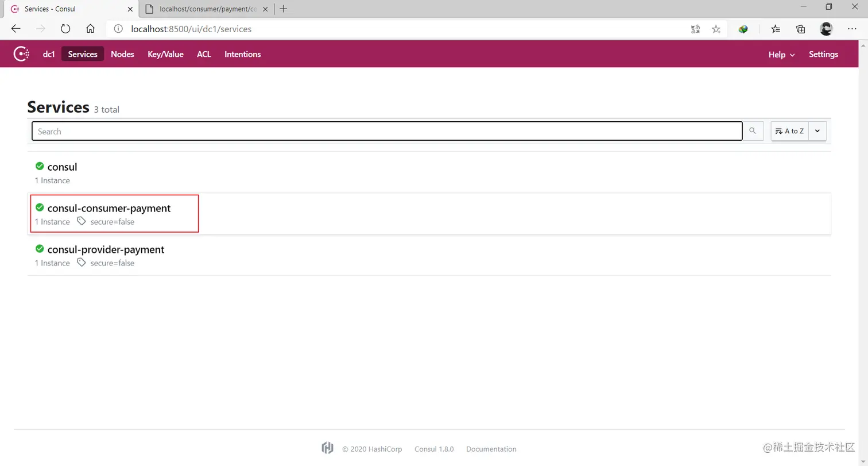868x466 pixels.
Task: Click 1 Instance under consul-provider-payment
Action: pyautogui.click(x=52, y=263)
